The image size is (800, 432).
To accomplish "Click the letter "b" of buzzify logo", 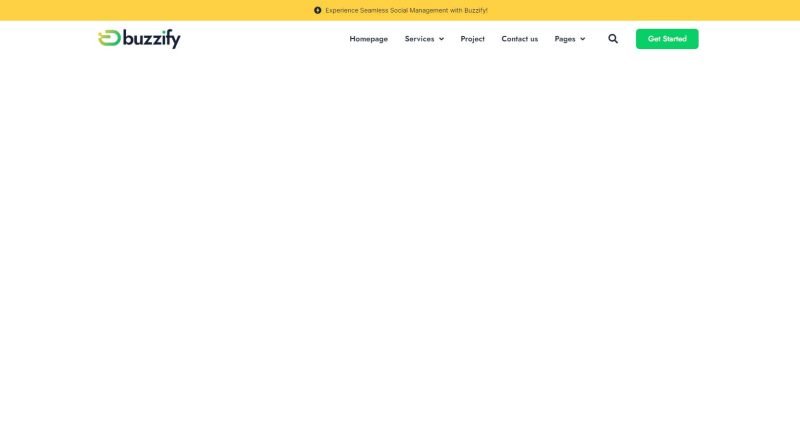I will pos(128,38).
